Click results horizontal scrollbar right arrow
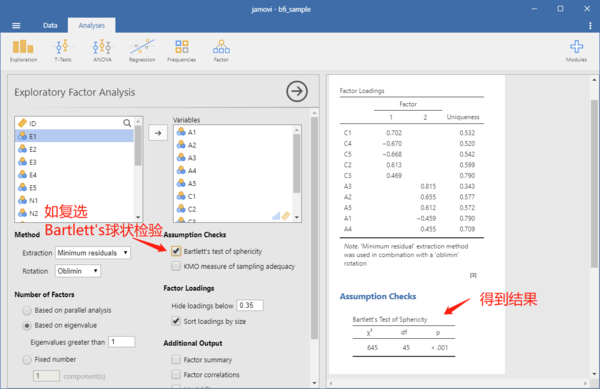 click(x=585, y=382)
